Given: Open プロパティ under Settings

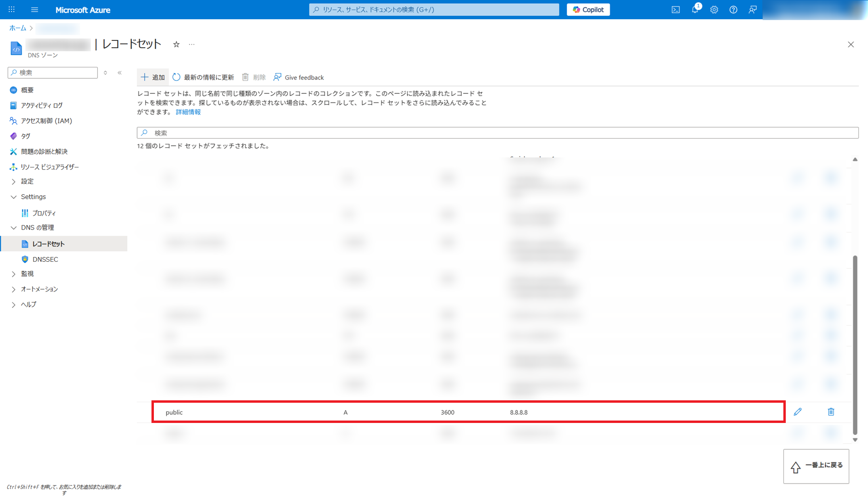Looking at the screenshot, I should coord(44,213).
